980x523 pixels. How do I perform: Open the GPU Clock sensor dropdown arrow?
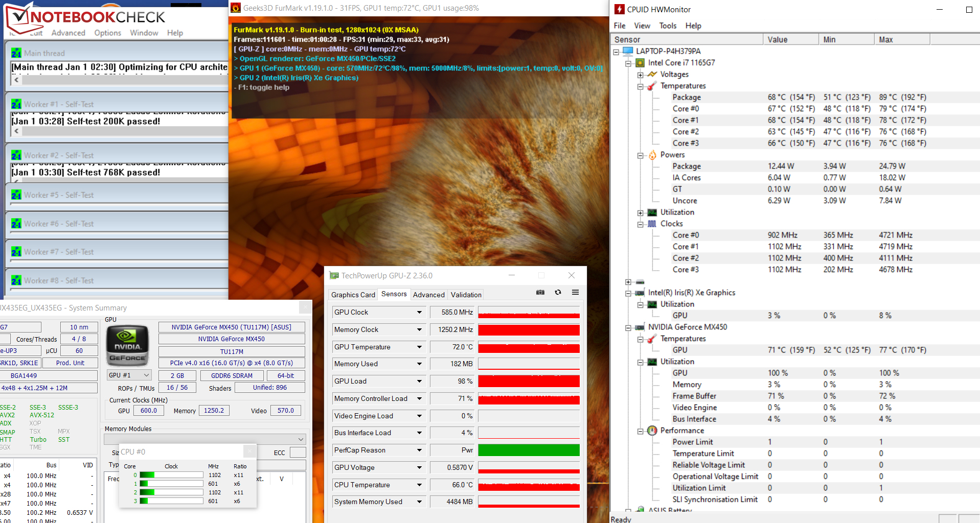click(419, 312)
